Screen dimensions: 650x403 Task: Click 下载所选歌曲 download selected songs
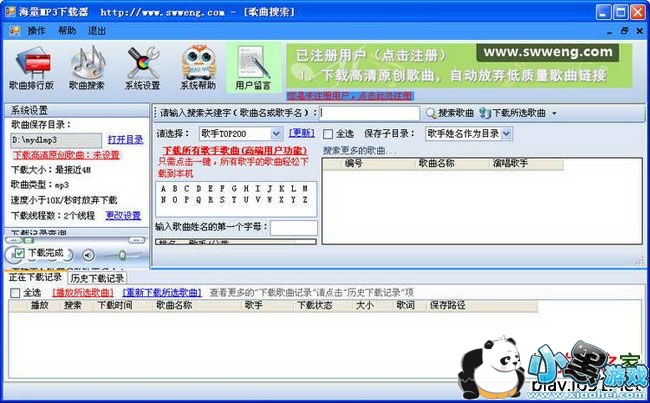click(x=512, y=113)
